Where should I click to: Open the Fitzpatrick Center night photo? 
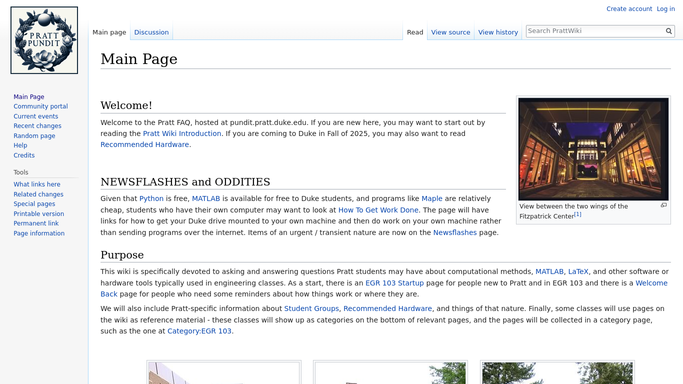(593, 149)
